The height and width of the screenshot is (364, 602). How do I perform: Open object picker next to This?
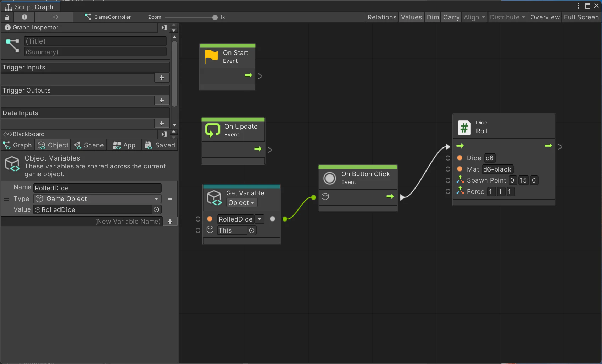click(252, 230)
